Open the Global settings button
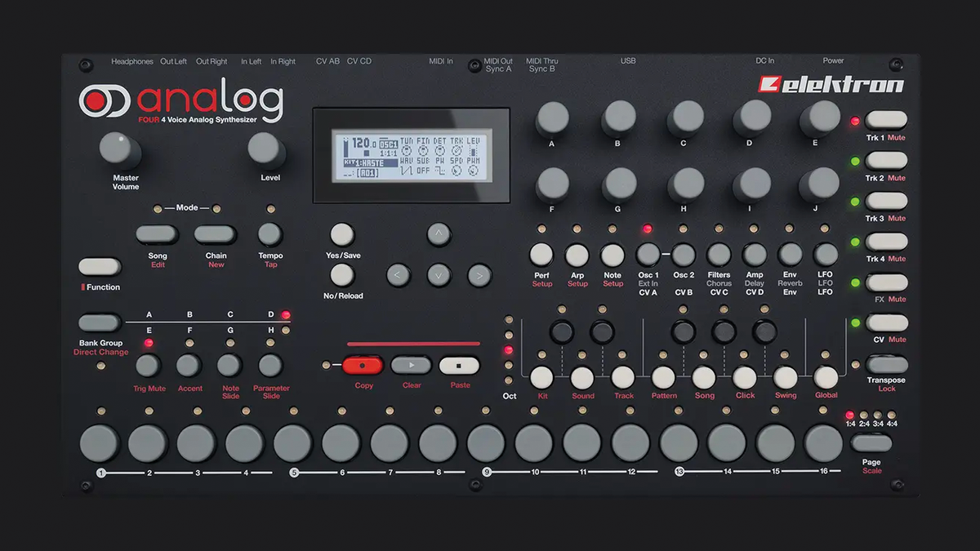Image resolution: width=980 pixels, height=551 pixels. 826,377
